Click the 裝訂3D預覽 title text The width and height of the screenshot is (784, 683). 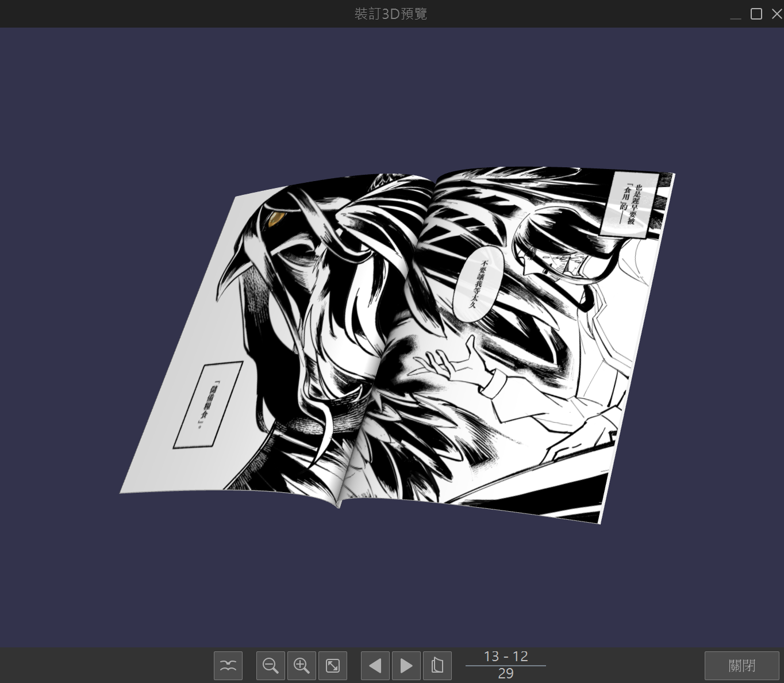tap(391, 14)
